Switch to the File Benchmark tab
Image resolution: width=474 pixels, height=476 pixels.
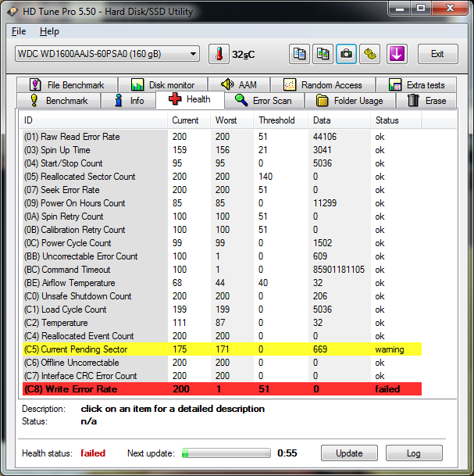[x=67, y=84]
